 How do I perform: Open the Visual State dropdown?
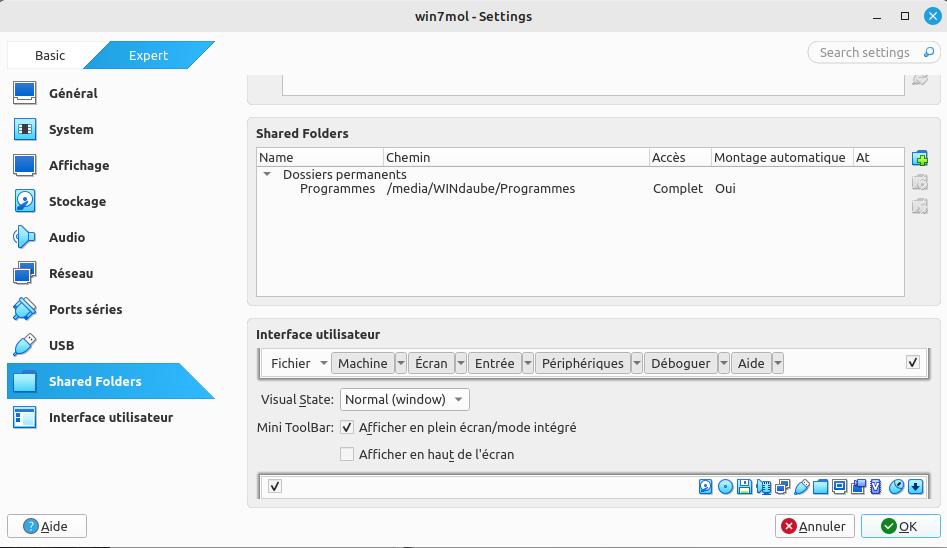tap(404, 400)
